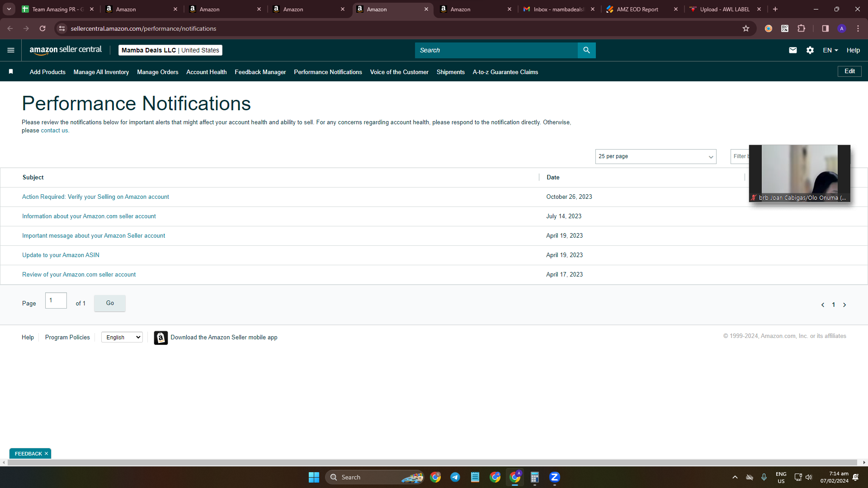
Task: Go to the next notifications page arrow
Action: pyautogui.click(x=844, y=305)
